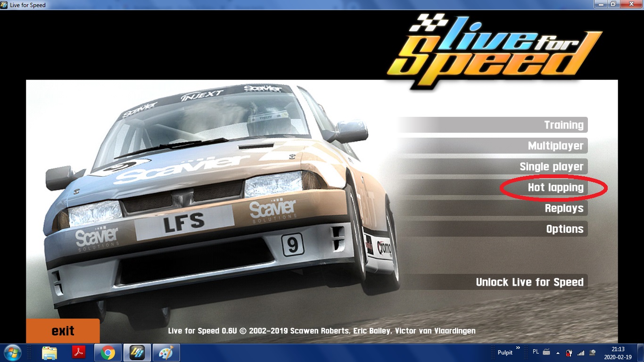Click the safely remove hardware icon
This screenshot has width=644, height=362.
(x=592, y=353)
